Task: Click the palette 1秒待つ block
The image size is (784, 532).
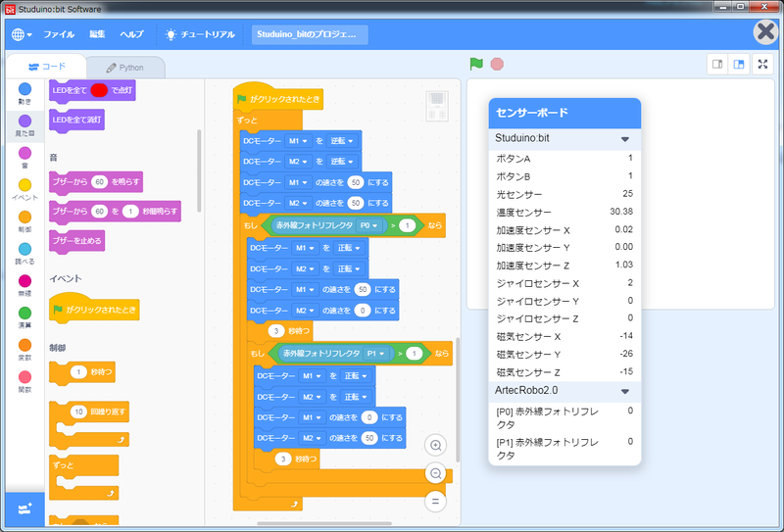Action: pos(82,372)
